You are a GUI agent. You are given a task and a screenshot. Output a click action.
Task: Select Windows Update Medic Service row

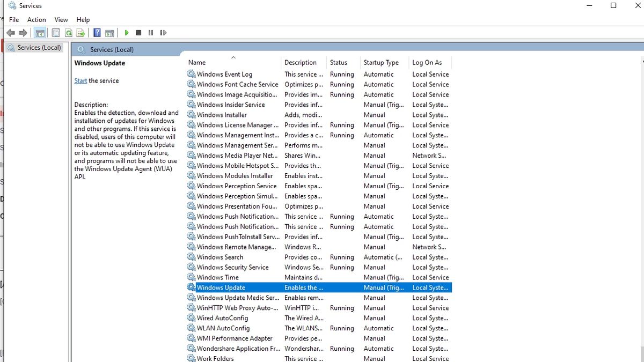pos(319,298)
